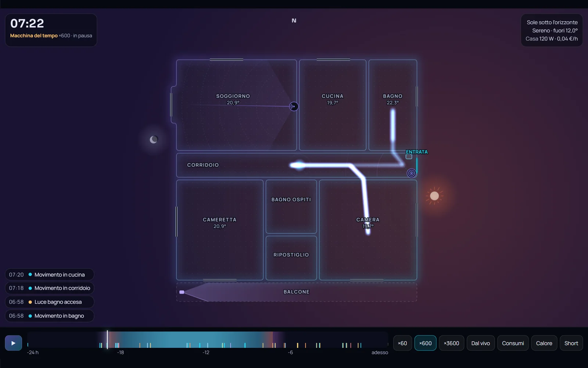This screenshot has height=368, width=588.
Task: Click the entrance sensor concentric-circle icon
Action: [x=412, y=173]
